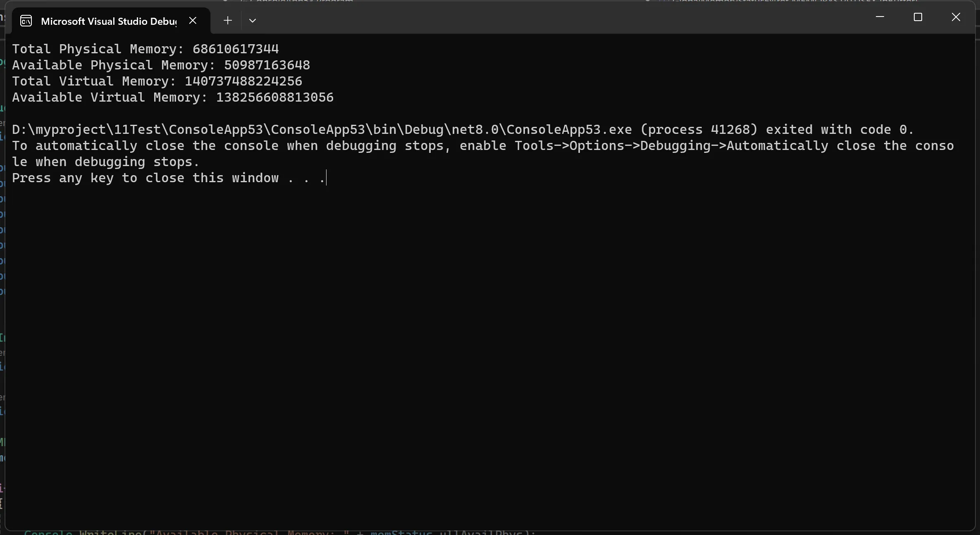Screen dimensions: 980x535
Task: Click the Console.WriteLine code line behind window
Action: [x=280, y=533]
